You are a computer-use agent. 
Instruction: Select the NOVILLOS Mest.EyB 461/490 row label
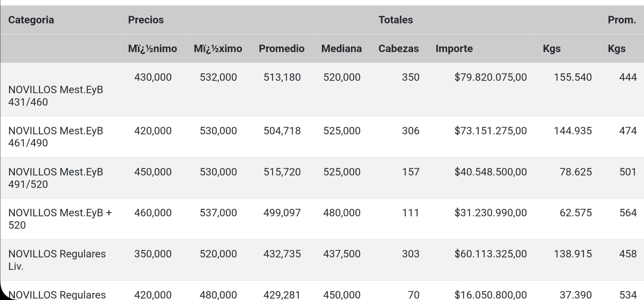pyautogui.click(x=55, y=137)
